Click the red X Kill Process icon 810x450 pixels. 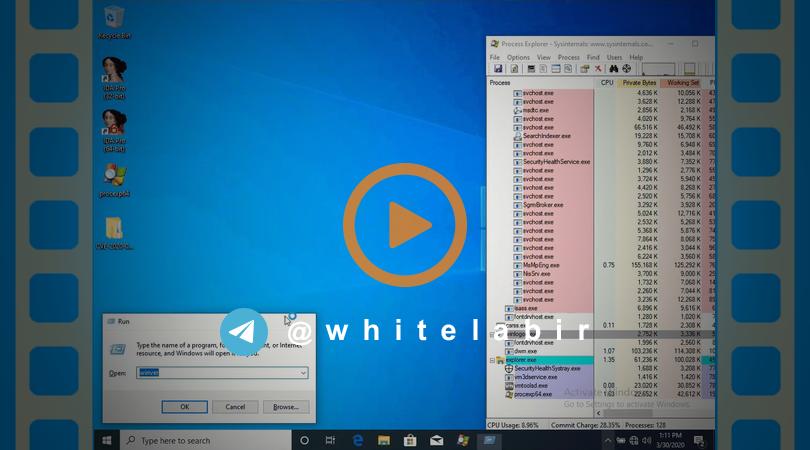[598, 69]
